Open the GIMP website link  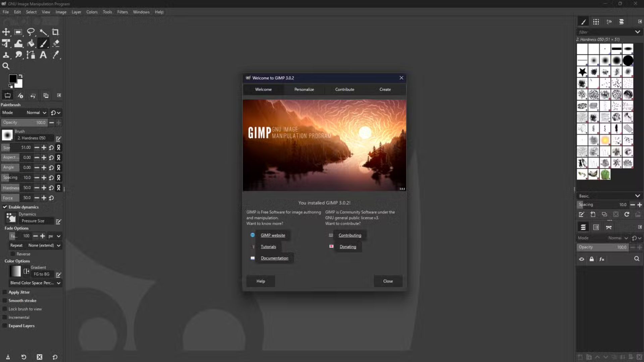[273, 235]
